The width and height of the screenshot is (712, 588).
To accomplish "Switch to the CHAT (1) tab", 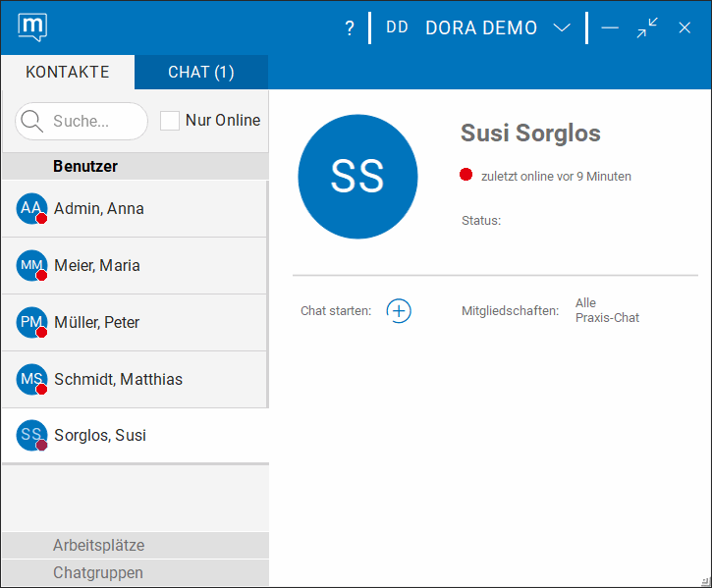I will 201,73.
